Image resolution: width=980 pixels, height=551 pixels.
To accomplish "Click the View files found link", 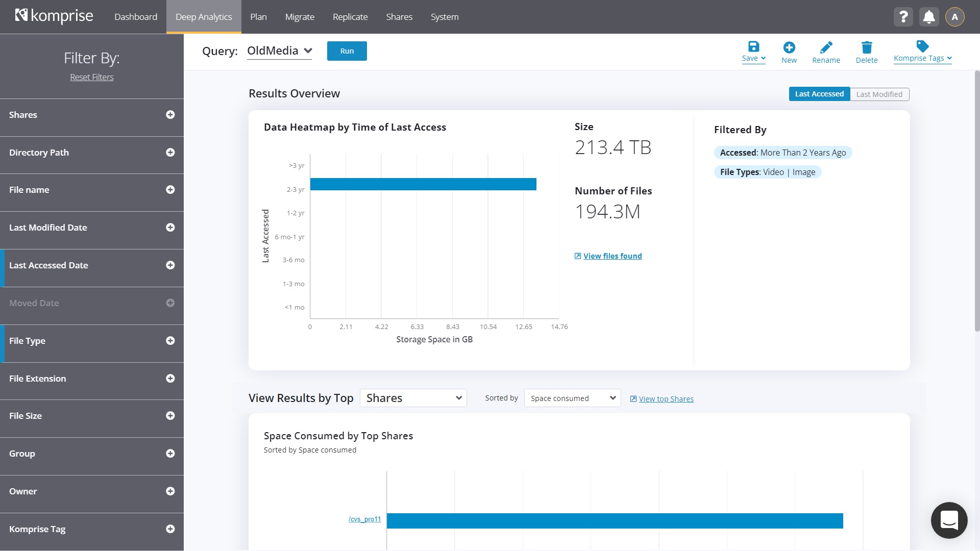I will point(612,256).
